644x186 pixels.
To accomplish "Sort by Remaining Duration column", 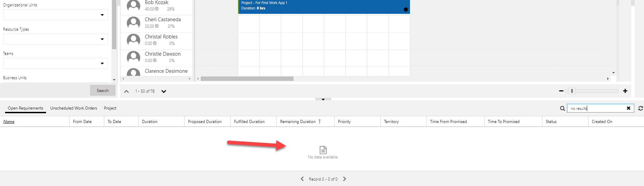I will [298, 122].
